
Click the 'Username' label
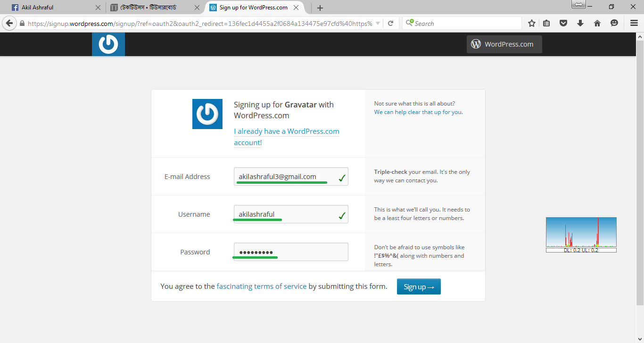[x=194, y=214]
